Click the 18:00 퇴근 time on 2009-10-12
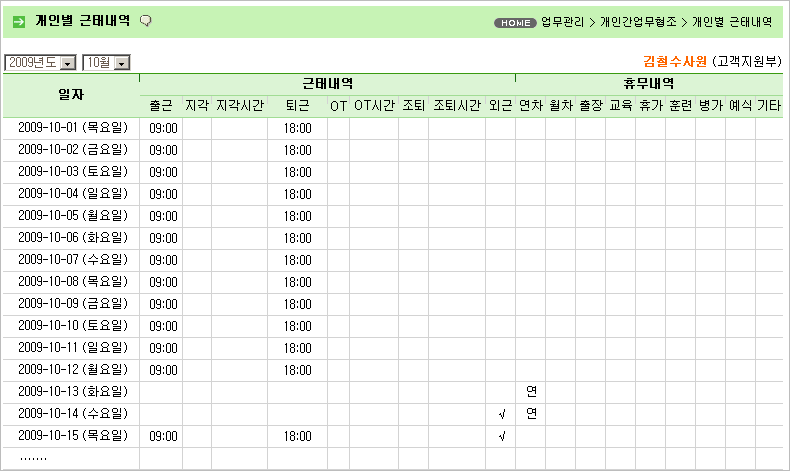The image size is (790, 471). [x=297, y=370]
